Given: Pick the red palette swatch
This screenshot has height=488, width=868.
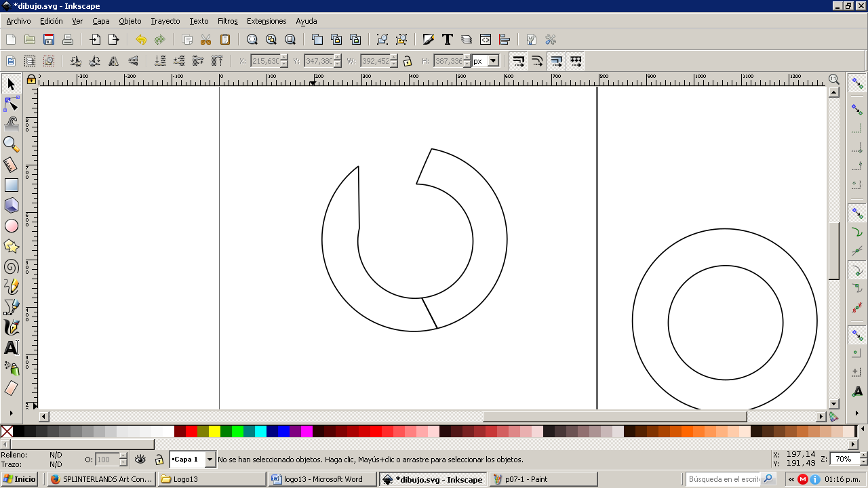Looking at the screenshot, I should pyautogui.click(x=191, y=431).
